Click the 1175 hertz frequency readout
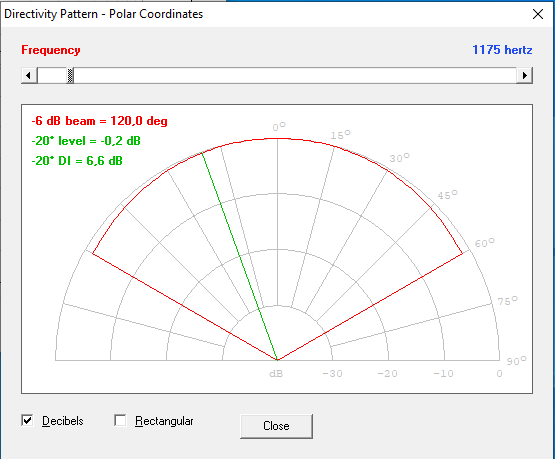This screenshot has width=555, height=459. pyautogui.click(x=502, y=50)
